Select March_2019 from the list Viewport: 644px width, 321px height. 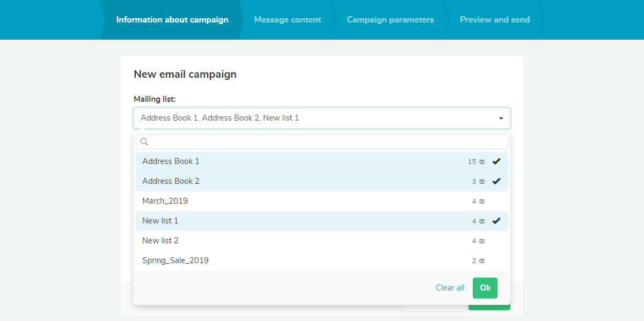[x=322, y=201]
